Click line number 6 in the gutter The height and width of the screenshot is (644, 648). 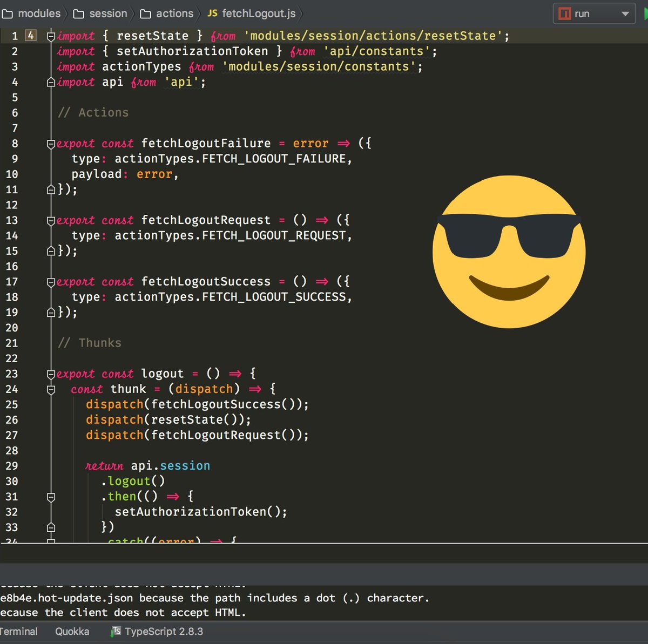click(x=15, y=113)
